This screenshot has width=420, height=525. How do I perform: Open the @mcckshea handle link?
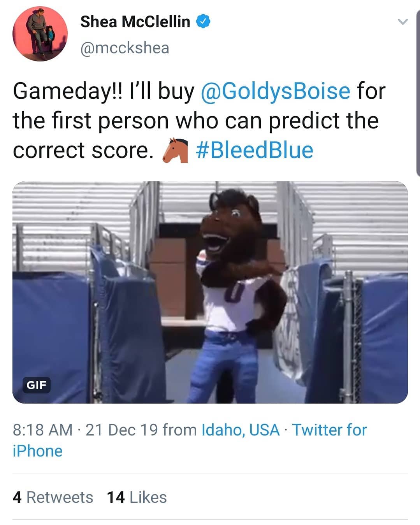(125, 48)
